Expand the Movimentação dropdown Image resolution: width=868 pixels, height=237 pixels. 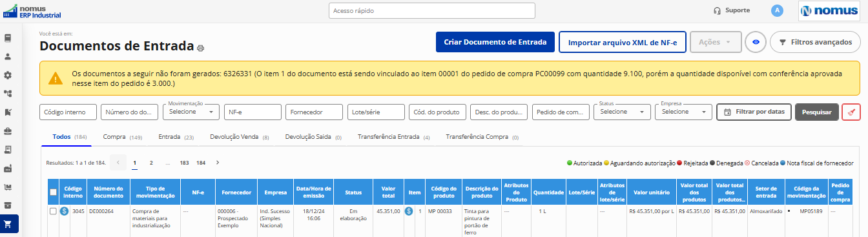[x=191, y=112]
